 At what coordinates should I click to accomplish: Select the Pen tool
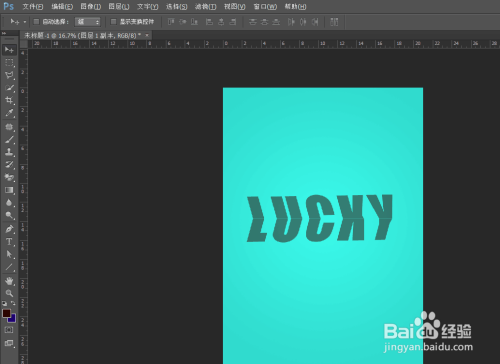[x=9, y=229]
